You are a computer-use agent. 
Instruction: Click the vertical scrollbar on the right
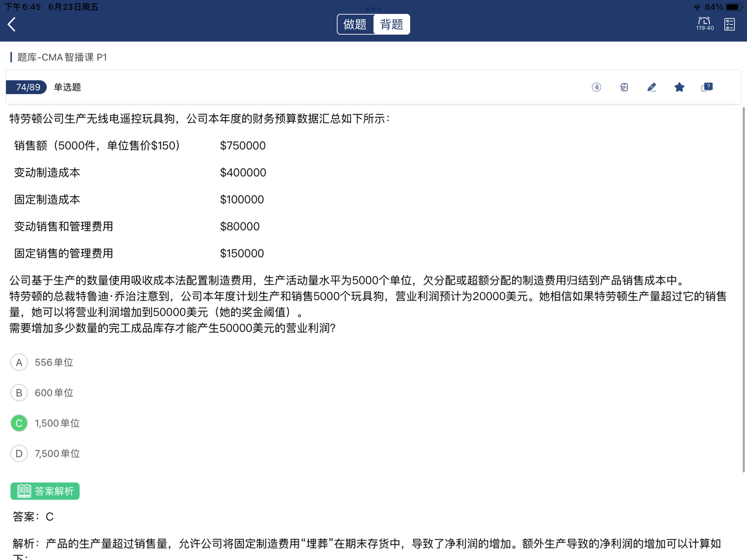click(743, 288)
